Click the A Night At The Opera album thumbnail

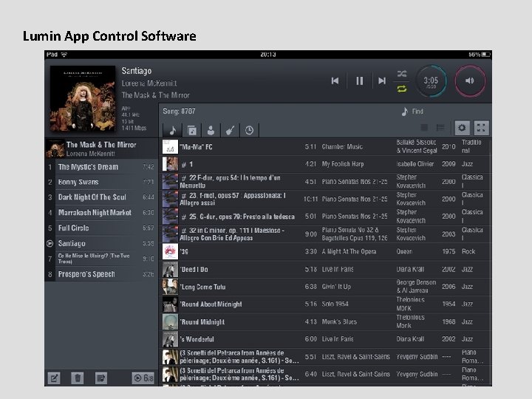[x=170, y=252]
